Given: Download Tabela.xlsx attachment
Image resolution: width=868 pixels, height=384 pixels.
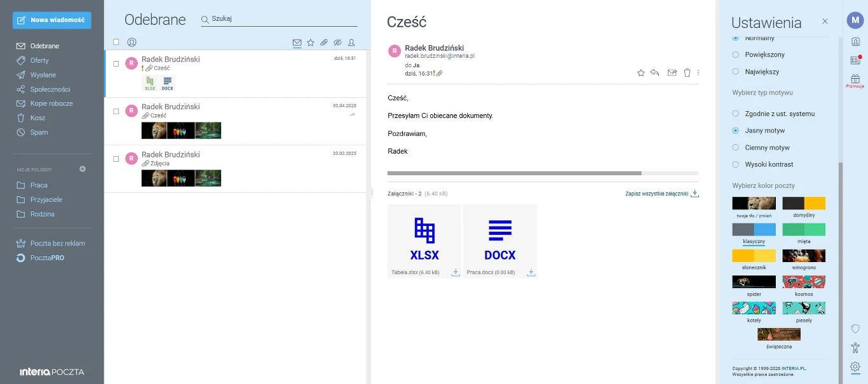Looking at the screenshot, I should (456, 272).
